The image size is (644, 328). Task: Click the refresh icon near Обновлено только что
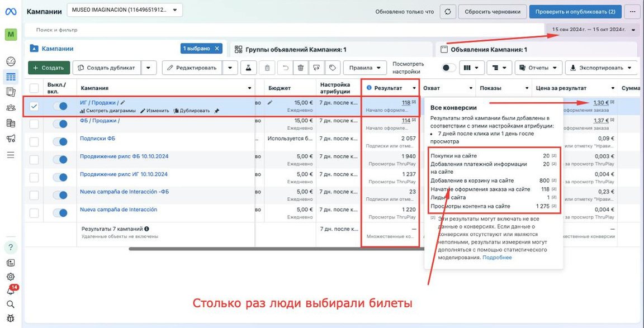448,12
